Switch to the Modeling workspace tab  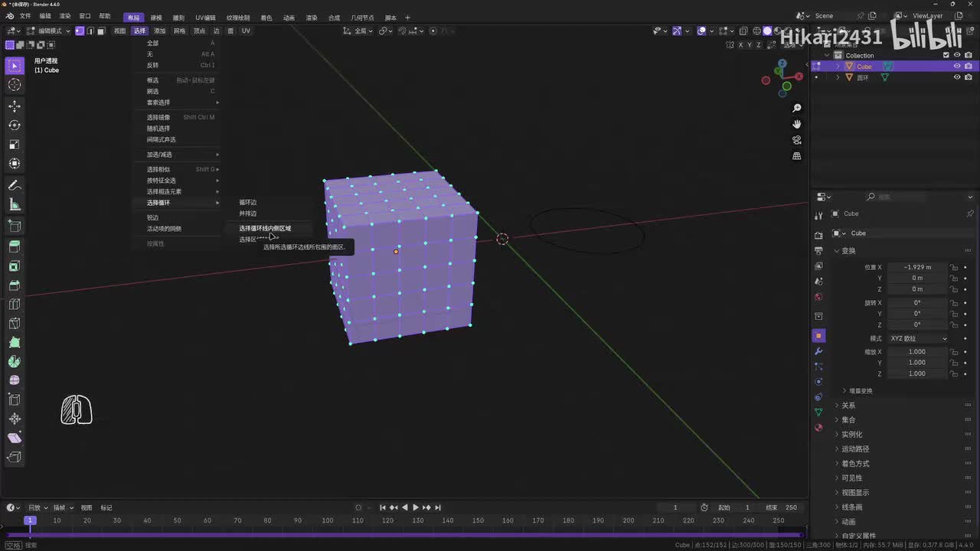[x=156, y=17]
